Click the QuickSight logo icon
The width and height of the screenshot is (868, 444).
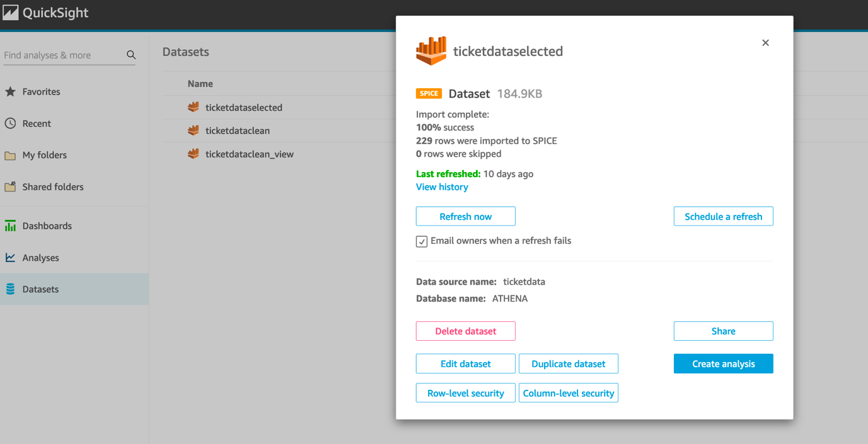click(x=11, y=13)
